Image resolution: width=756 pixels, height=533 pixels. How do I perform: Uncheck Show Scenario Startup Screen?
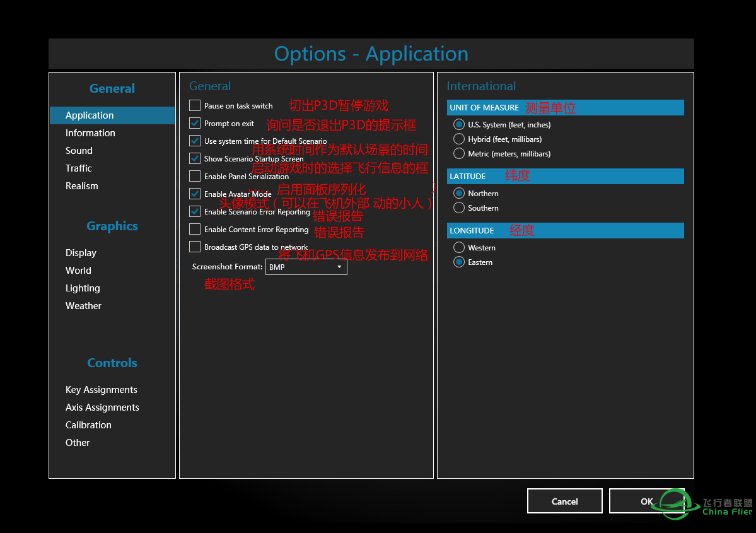pyautogui.click(x=195, y=158)
